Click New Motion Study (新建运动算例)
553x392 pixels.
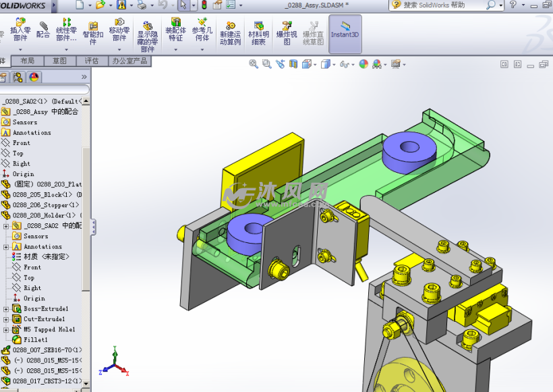click(x=230, y=32)
